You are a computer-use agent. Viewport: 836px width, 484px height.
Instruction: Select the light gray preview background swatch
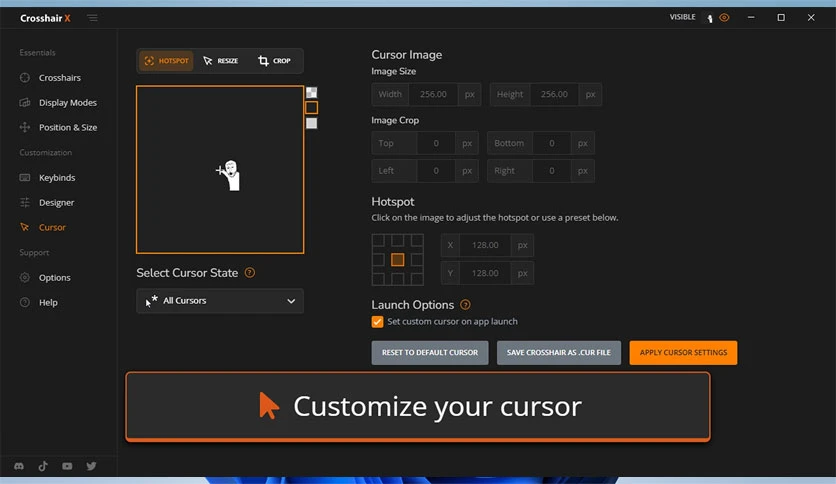click(311, 123)
